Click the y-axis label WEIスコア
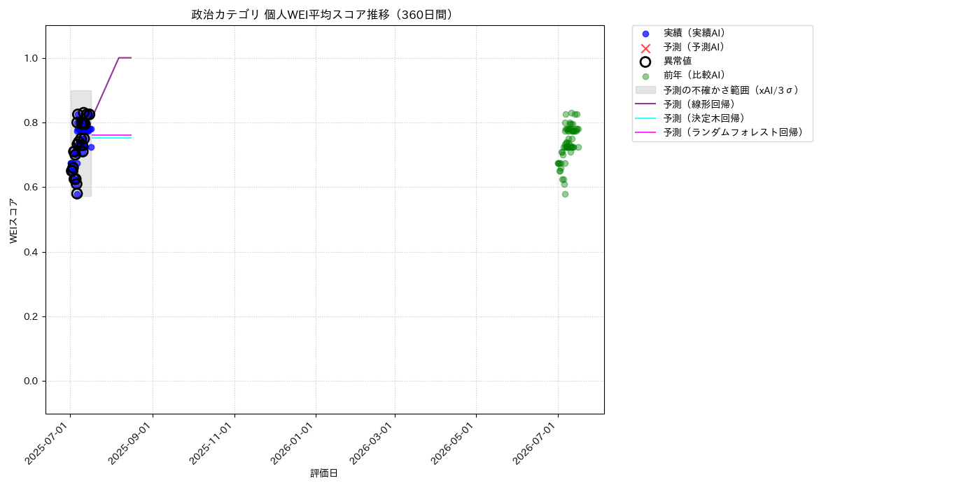 14,220
